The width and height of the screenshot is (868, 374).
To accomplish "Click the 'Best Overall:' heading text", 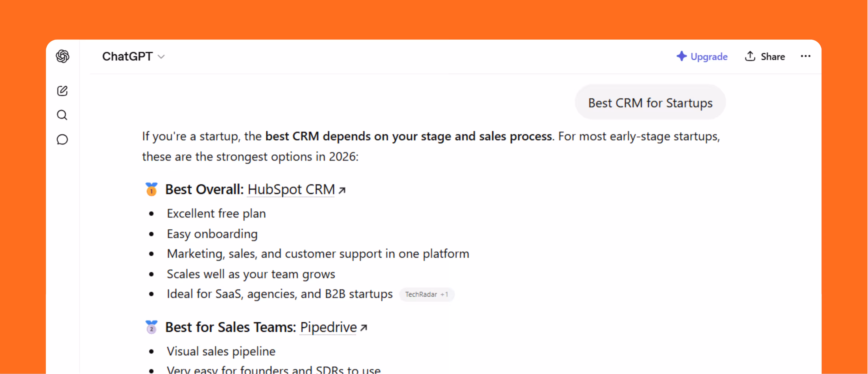I will click(x=205, y=189).
